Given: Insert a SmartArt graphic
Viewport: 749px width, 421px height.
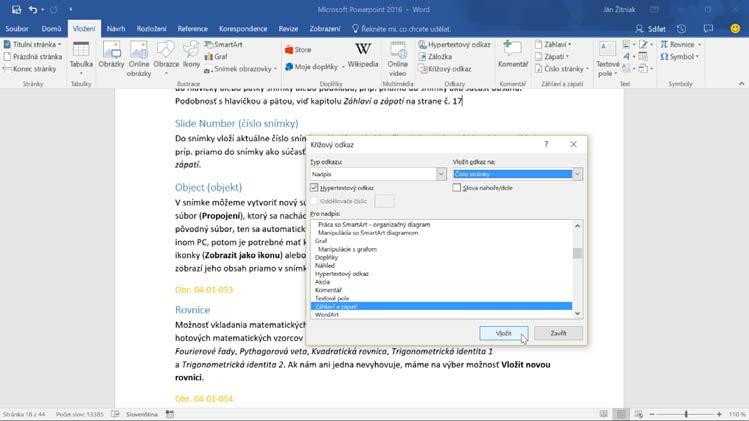Looking at the screenshot, I should coord(224,44).
